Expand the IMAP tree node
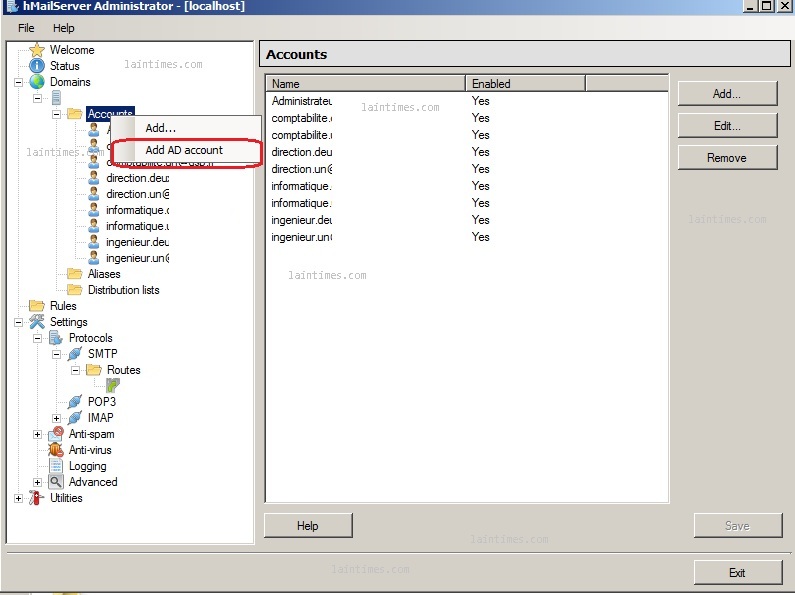795x595 pixels. point(56,418)
